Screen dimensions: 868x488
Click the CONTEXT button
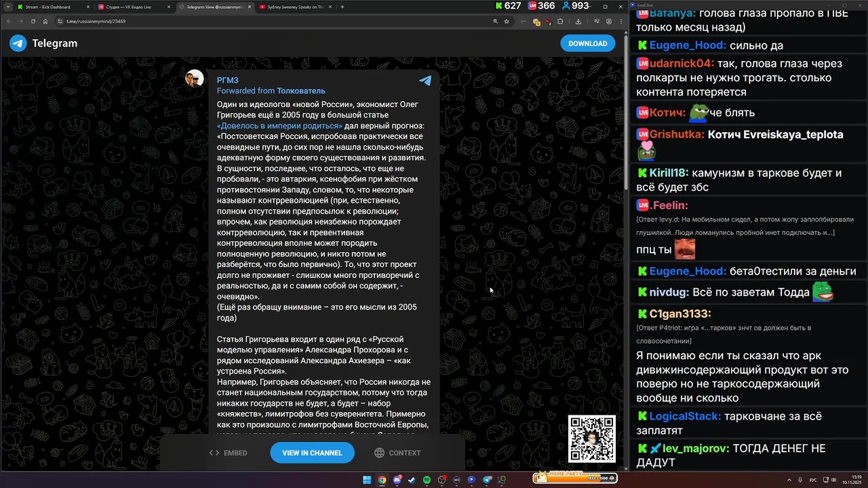(397, 453)
